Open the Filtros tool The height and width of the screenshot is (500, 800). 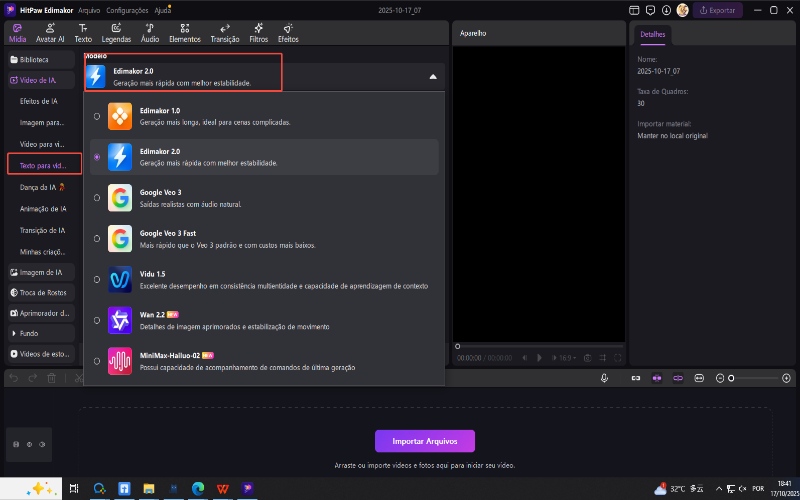tap(259, 33)
